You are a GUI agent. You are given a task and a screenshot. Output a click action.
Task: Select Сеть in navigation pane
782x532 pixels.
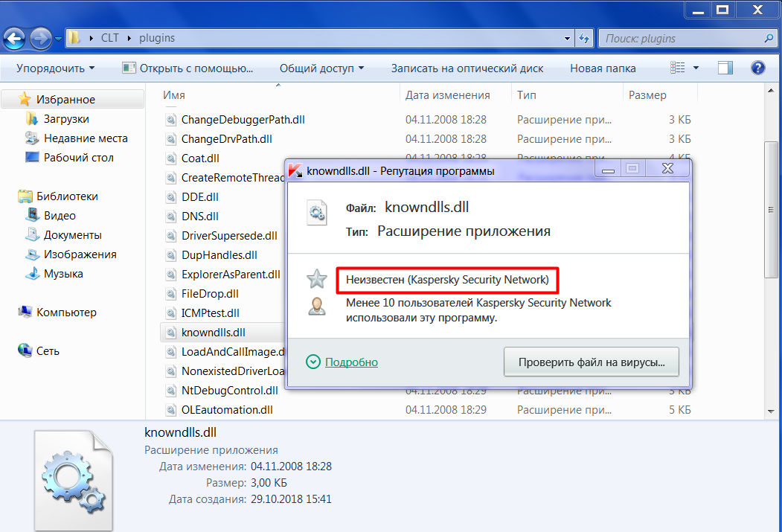(48, 351)
